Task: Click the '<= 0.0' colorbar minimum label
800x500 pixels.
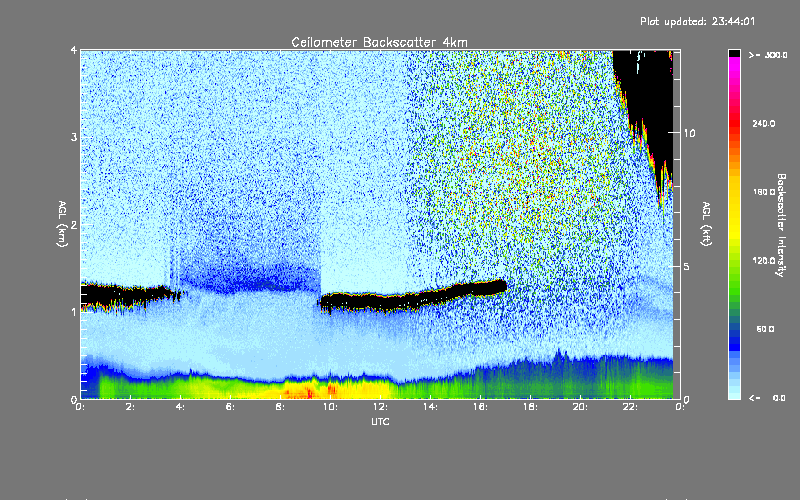Action: (767, 398)
